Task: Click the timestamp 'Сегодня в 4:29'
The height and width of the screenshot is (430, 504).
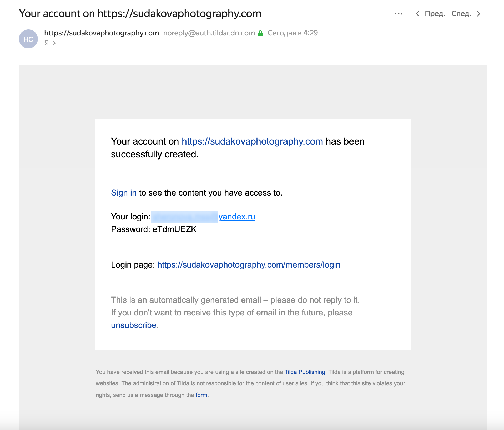Action: pos(293,33)
